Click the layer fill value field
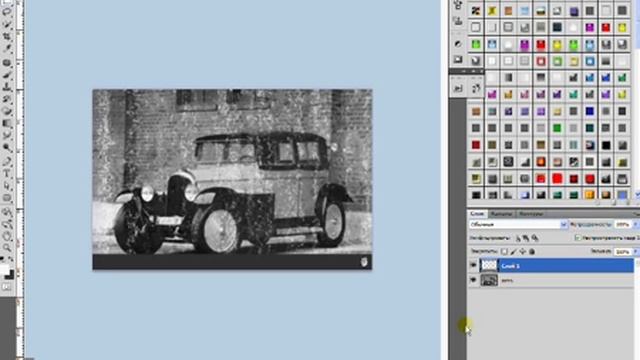 pyautogui.click(x=622, y=251)
